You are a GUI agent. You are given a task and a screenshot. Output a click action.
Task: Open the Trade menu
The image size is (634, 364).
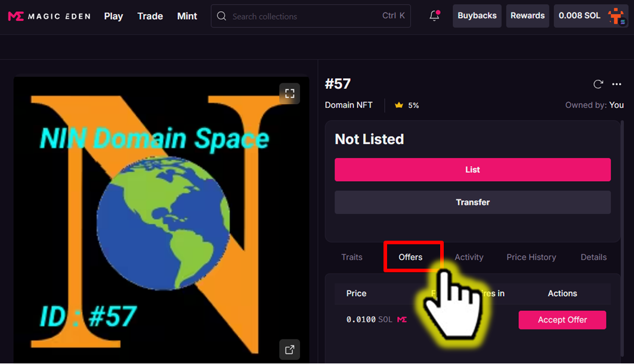click(150, 16)
